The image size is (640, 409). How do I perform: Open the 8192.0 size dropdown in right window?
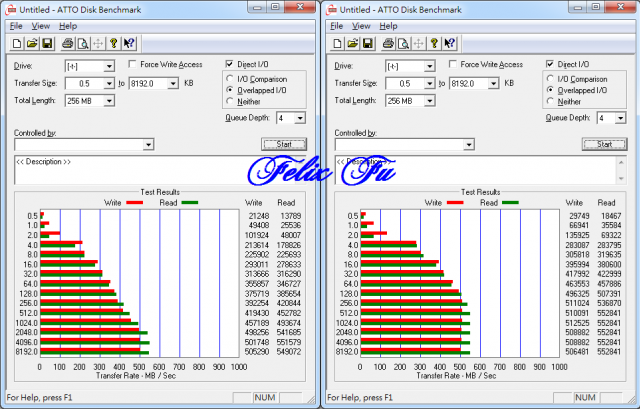[x=493, y=84]
